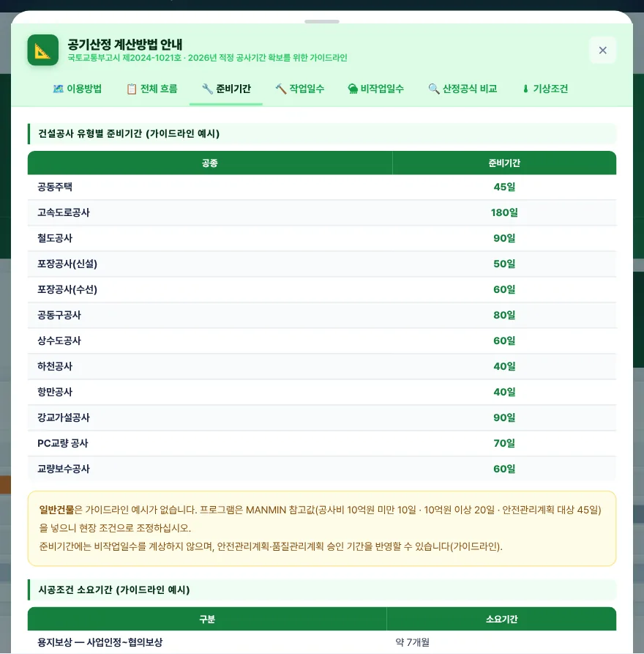Viewport: 644px width, 654px height.
Task: Select the 하천공사 row label
Action: (55, 366)
